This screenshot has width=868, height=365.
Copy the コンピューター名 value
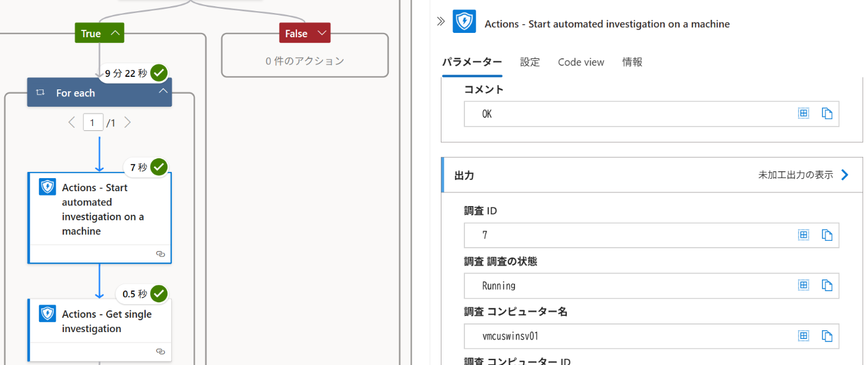tap(826, 336)
